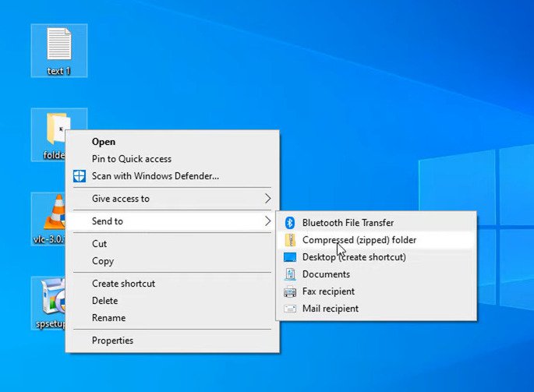Click the Fax recipient icon

pos(290,291)
